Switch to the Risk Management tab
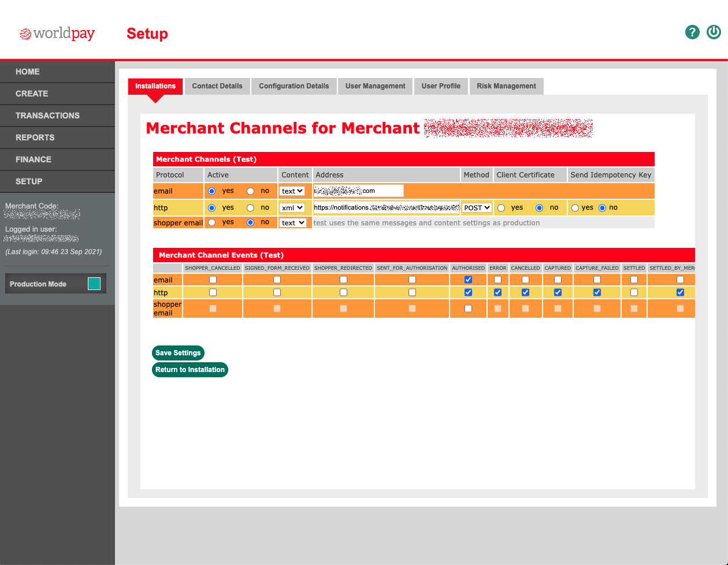This screenshot has height=565, width=728. 507,86
